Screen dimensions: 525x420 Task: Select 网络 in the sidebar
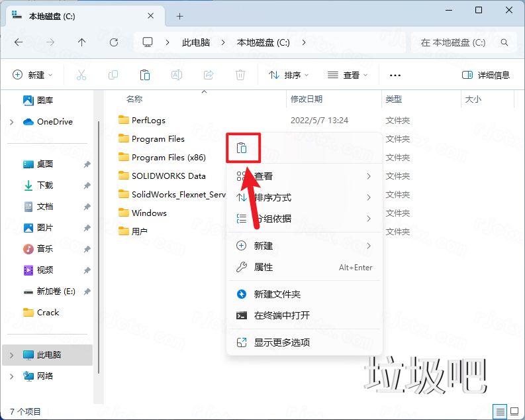click(x=38, y=376)
